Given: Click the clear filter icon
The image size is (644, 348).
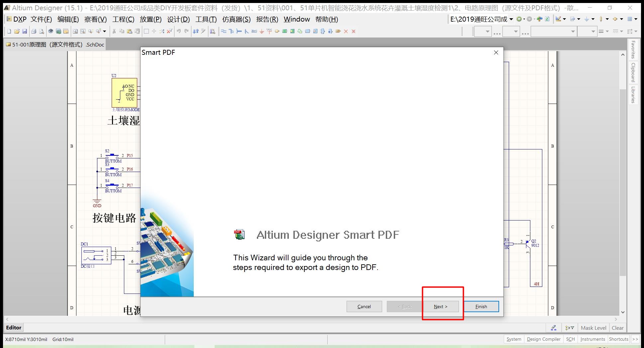Looking at the screenshot, I should [x=169, y=31].
